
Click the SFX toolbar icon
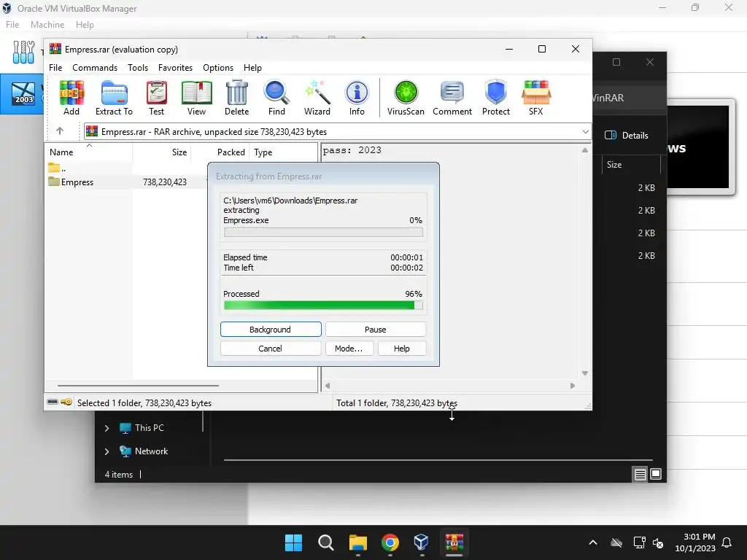click(536, 98)
